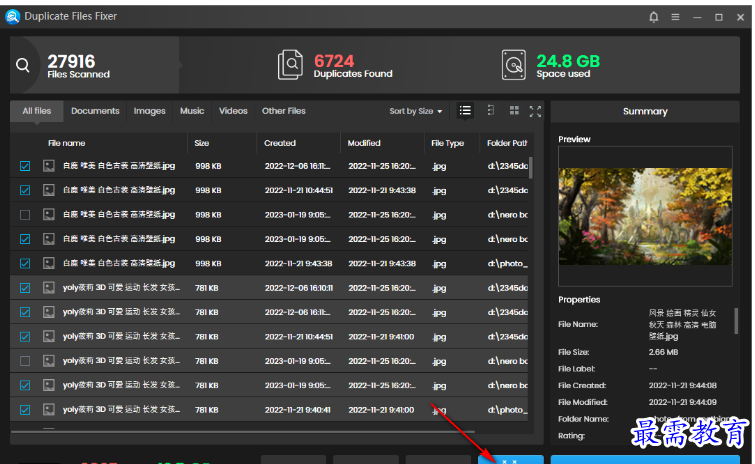Click the 24.8 GB Space used value
Screen dimensions: 755x464
point(568,61)
